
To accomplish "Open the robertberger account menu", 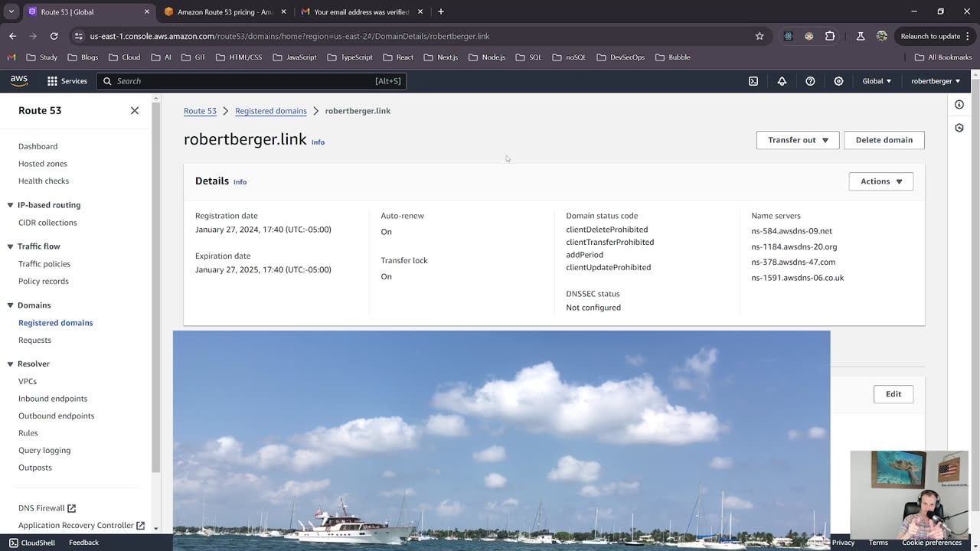I will (x=936, y=81).
